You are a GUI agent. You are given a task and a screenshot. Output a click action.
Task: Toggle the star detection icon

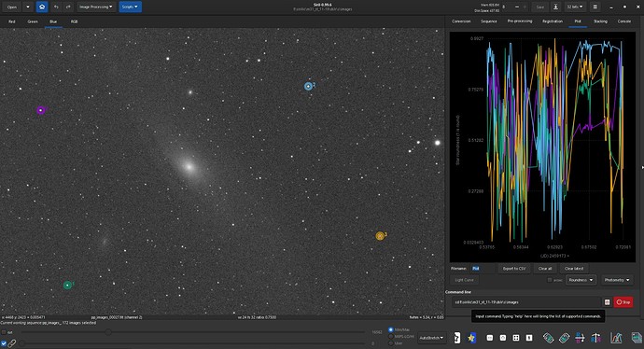(x=471, y=338)
